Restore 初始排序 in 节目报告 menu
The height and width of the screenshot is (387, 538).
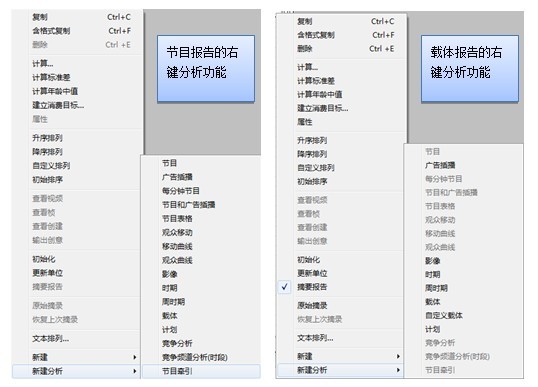point(47,179)
